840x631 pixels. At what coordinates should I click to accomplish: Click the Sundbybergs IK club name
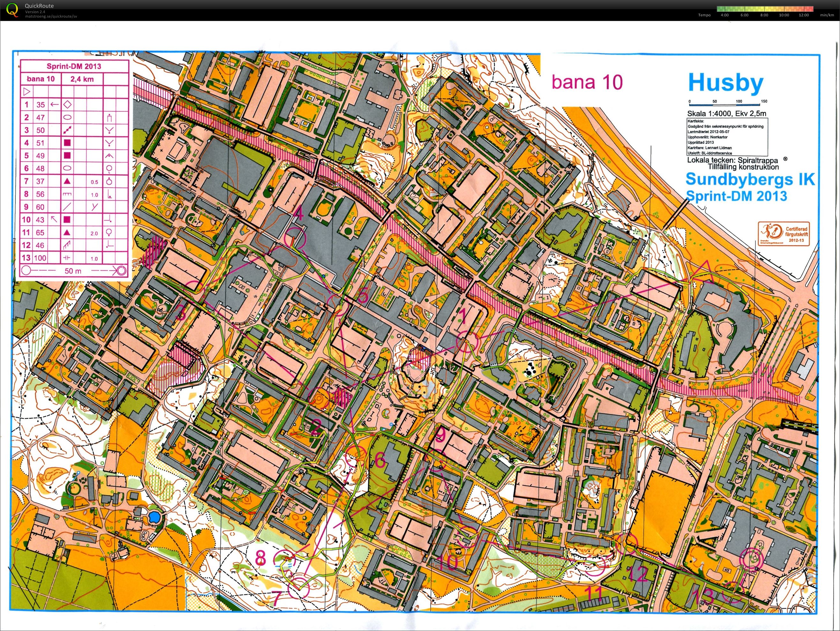750,179
